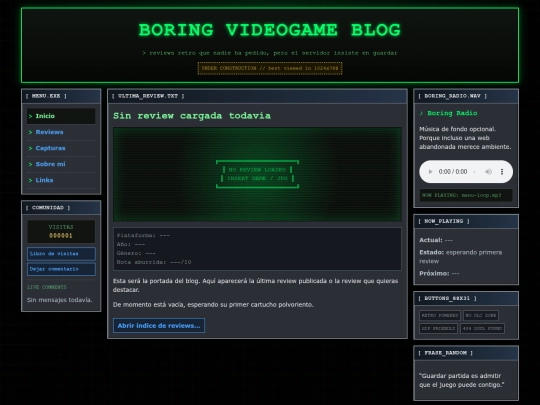Click the Año: --- line
The image size is (540, 405).
point(131,244)
